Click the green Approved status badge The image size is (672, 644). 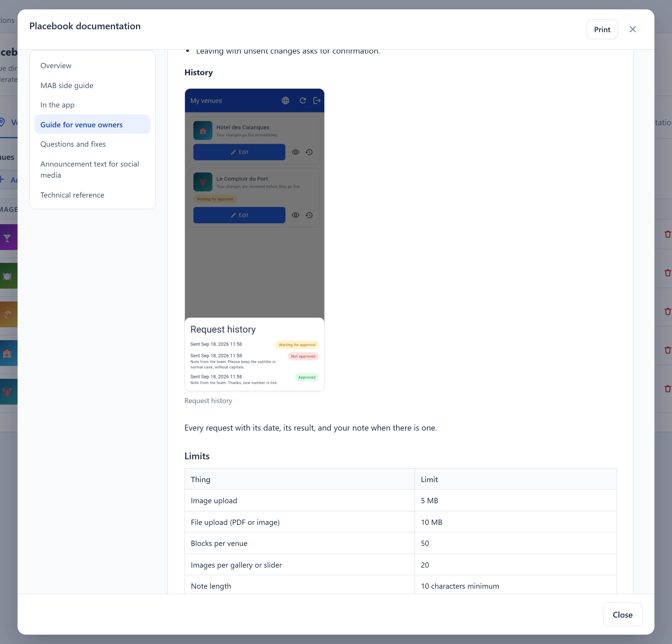[x=306, y=377]
